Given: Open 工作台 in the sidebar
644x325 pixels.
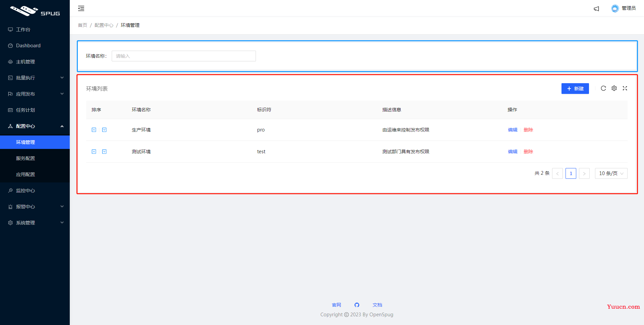Looking at the screenshot, I should click(x=35, y=30).
